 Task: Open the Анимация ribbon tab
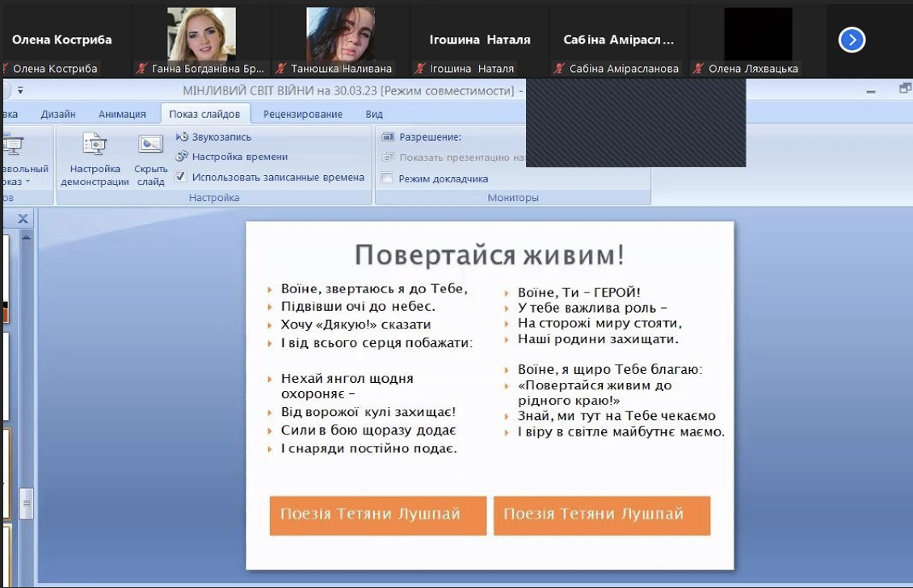(x=122, y=114)
